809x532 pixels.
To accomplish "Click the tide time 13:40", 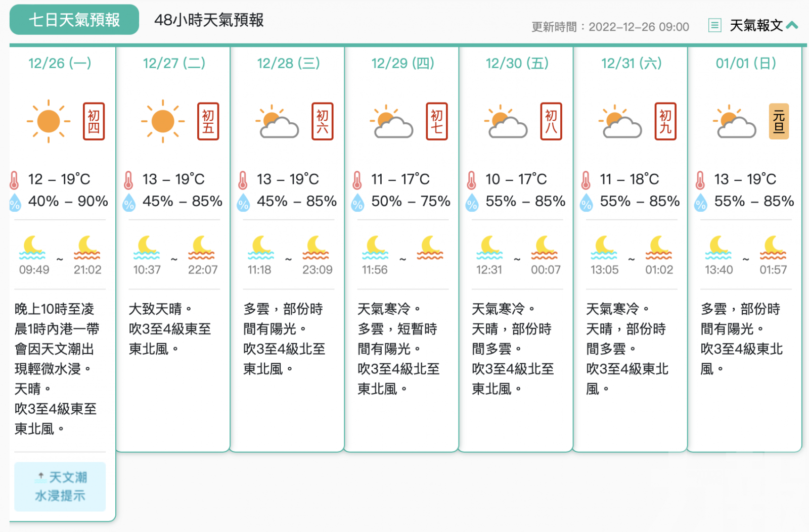I will (719, 270).
